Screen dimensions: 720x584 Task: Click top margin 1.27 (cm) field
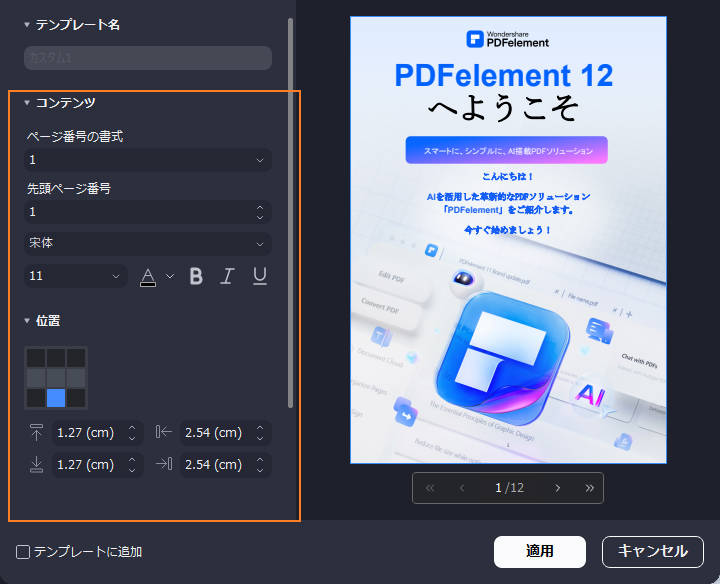pyautogui.click(x=97, y=433)
